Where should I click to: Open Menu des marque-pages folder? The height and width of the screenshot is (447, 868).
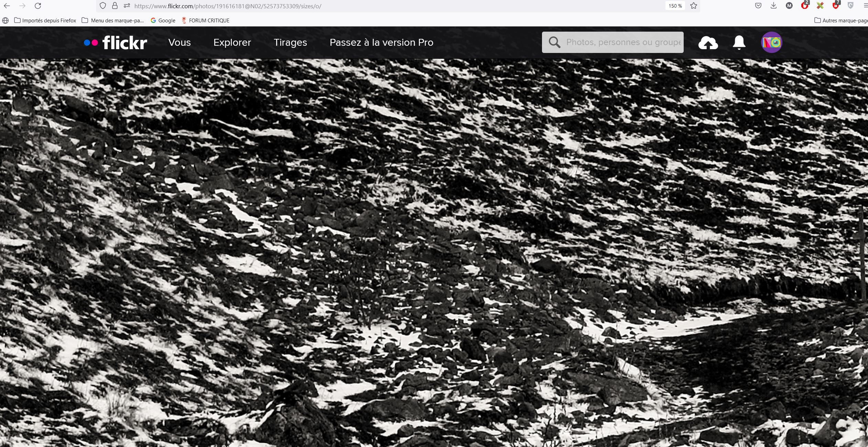tap(113, 21)
